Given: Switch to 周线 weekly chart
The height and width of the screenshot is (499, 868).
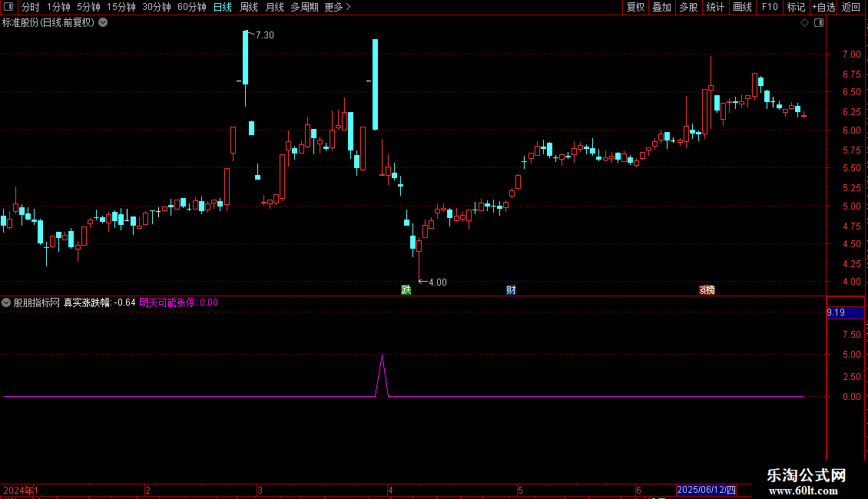Looking at the screenshot, I should point(249,7).
